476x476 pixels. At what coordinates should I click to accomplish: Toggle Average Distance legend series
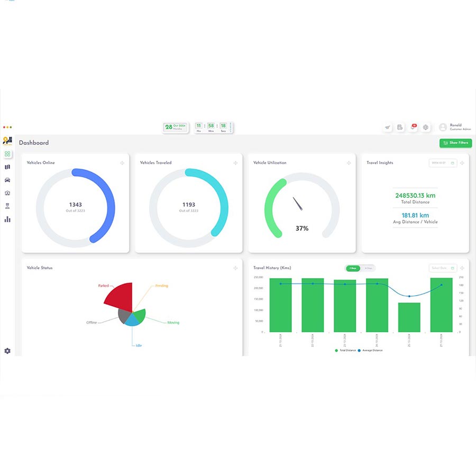click(371, 350)
